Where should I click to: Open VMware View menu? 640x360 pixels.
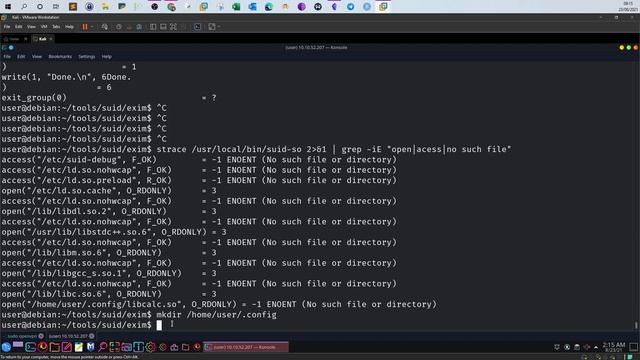(31, 27)
